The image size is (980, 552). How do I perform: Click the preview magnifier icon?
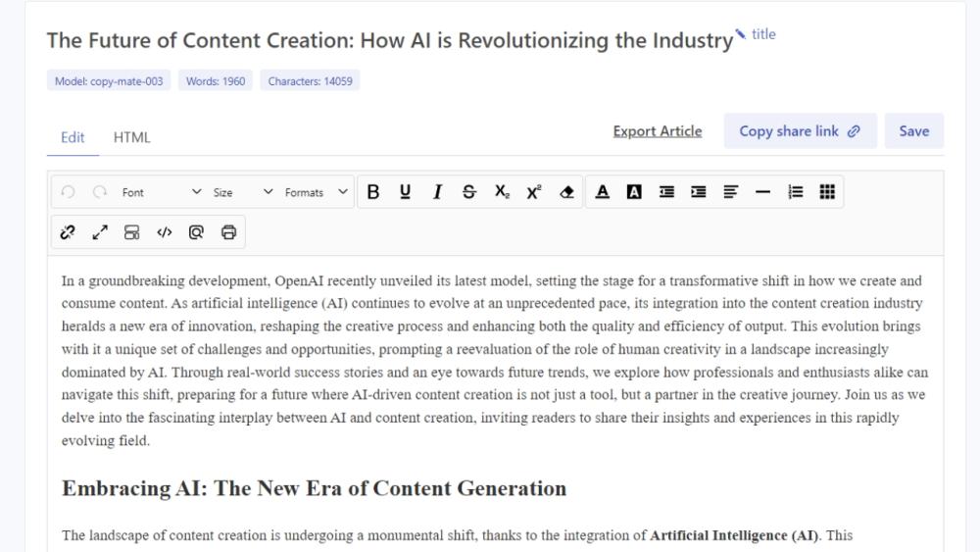pos(196,232)
